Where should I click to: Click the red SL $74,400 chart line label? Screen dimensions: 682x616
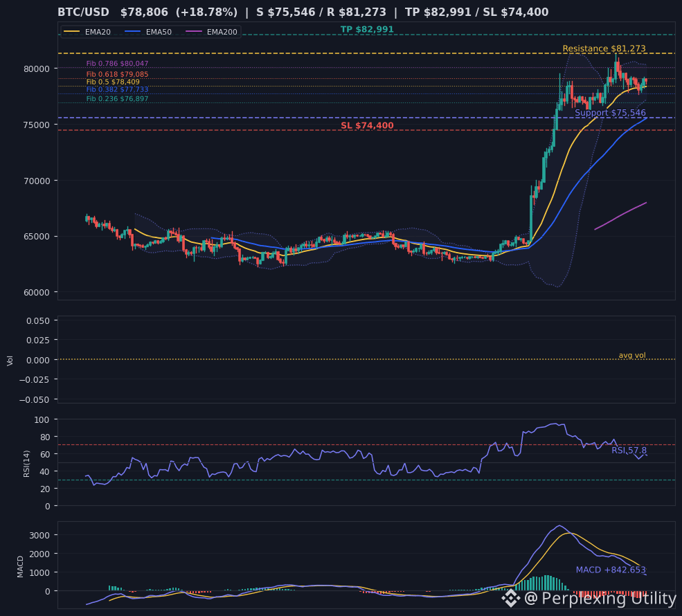367,126
